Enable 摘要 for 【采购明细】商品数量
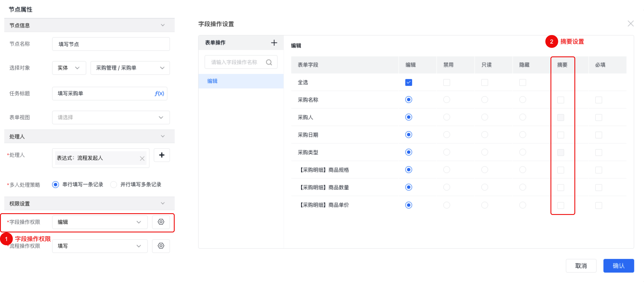 point(561,187)
